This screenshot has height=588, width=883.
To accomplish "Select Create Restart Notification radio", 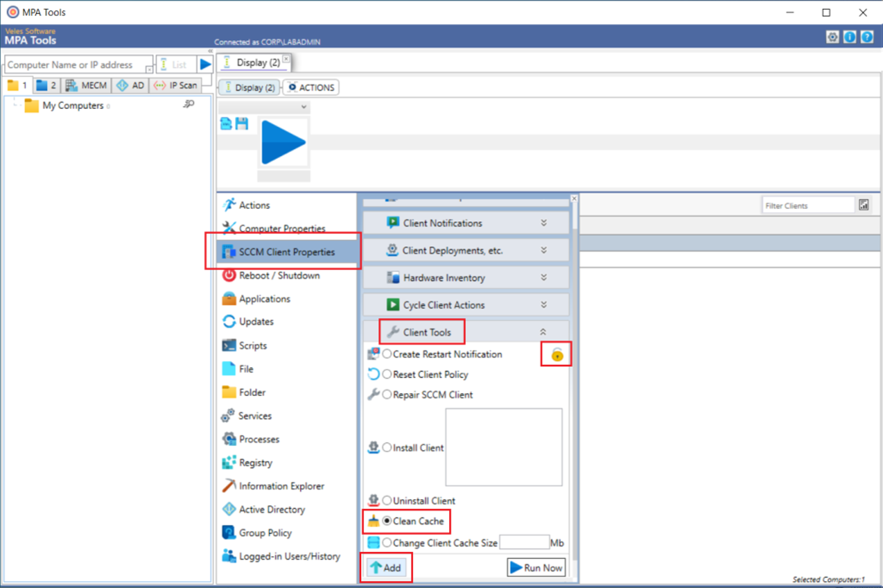I will (x=387, y=354).
